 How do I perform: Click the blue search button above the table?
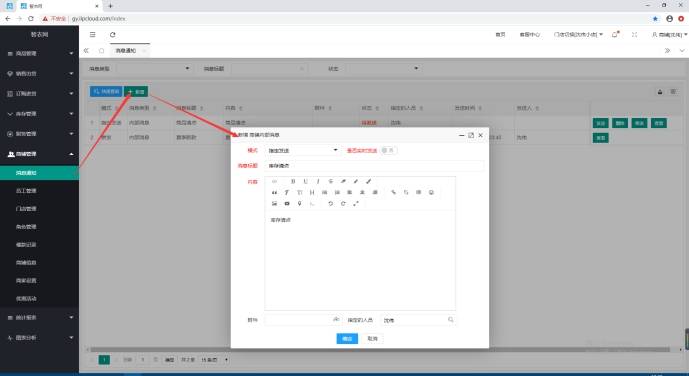tap(106, 91)
